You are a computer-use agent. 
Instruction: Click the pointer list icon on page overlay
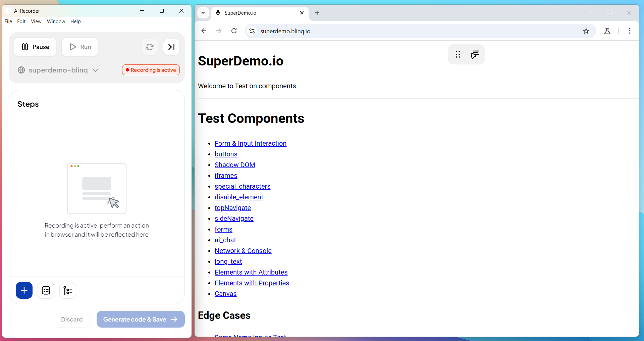tap(475, 54)
